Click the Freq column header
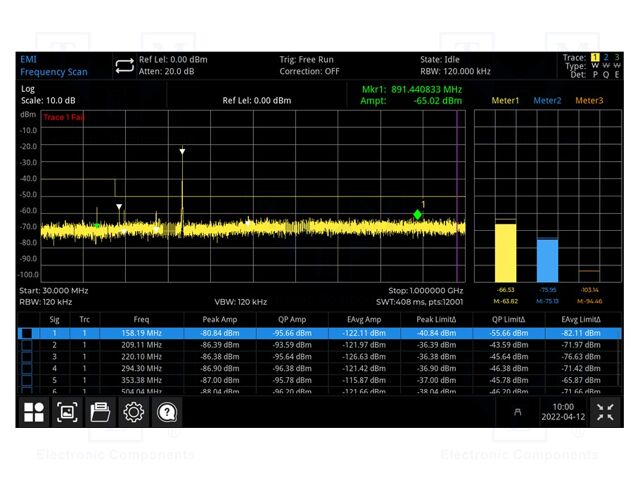The width and height of the screenshot is (640, 480). (141, 319)
